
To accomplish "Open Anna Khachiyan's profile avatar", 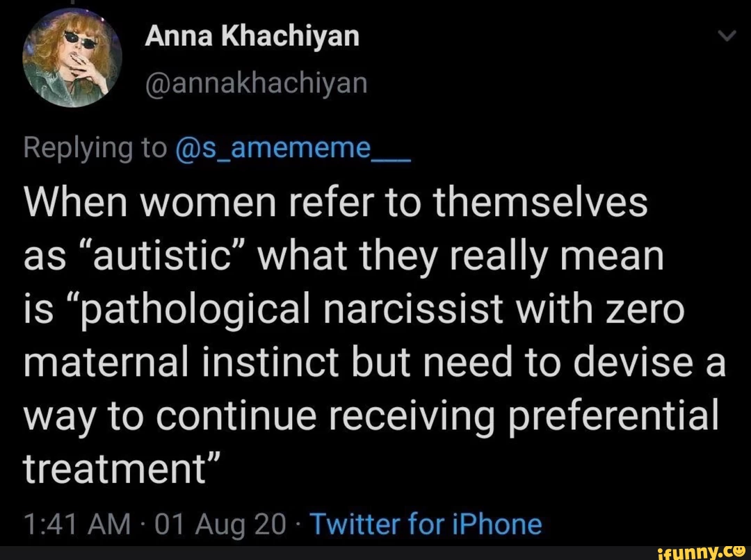I will 72,63.
